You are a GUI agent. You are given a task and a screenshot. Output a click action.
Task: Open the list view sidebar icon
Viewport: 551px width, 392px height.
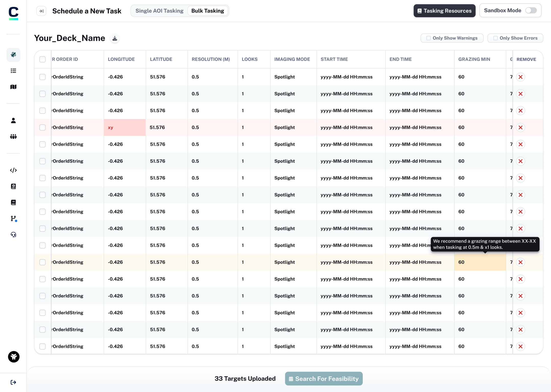13,71
